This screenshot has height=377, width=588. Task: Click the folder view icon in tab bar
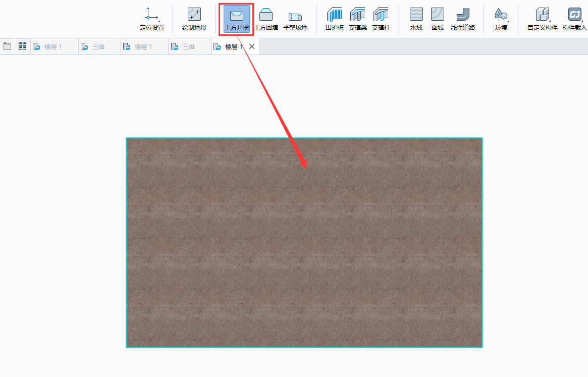point(7,46)
